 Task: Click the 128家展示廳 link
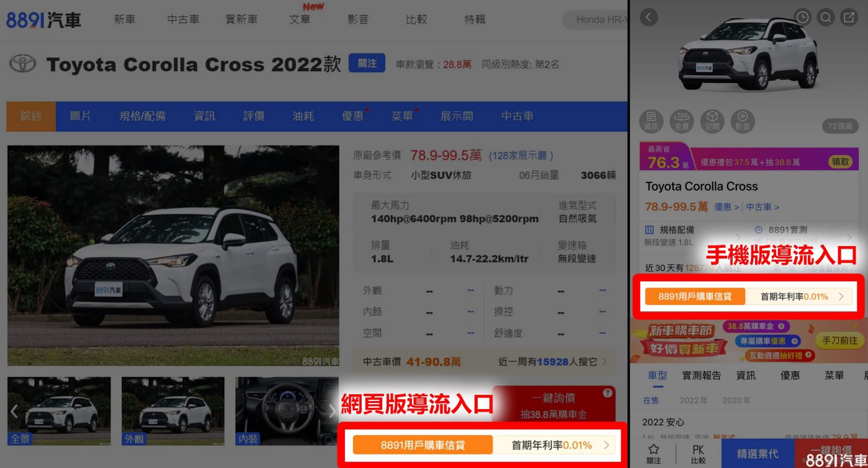[521, 156]
